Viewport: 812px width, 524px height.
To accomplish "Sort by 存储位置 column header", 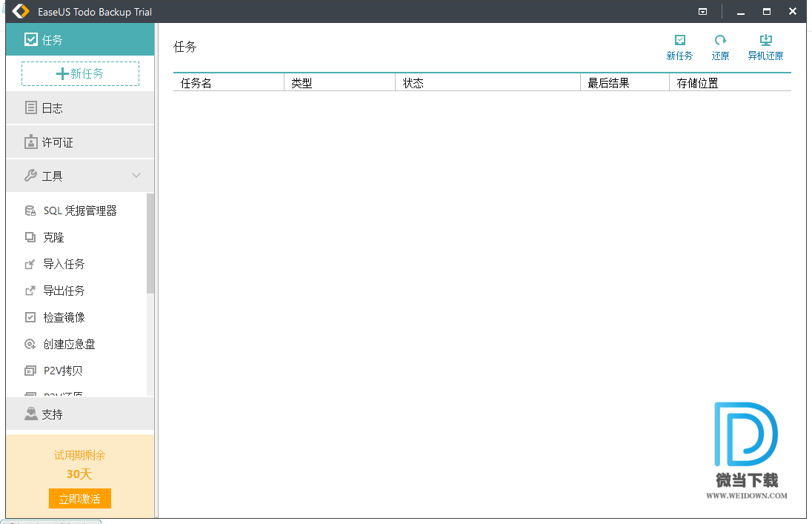I will [731, 83].
